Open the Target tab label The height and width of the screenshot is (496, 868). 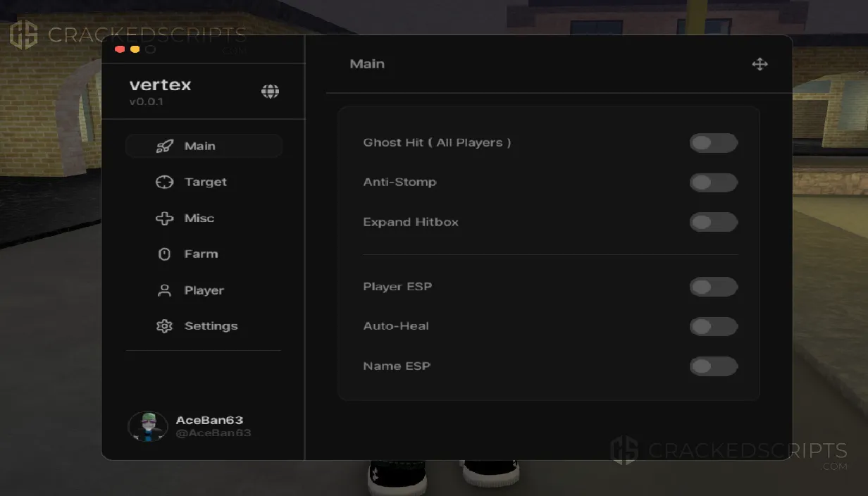tap(205, 182)
